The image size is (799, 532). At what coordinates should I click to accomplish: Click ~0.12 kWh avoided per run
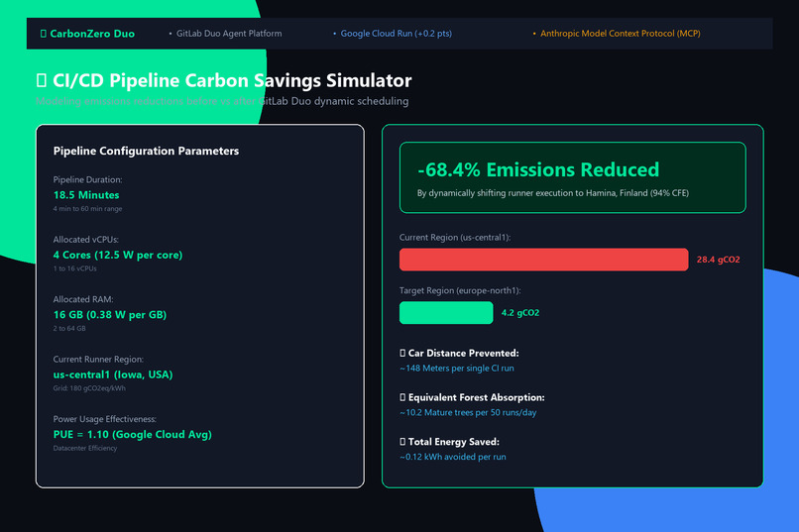click(452, 457)
